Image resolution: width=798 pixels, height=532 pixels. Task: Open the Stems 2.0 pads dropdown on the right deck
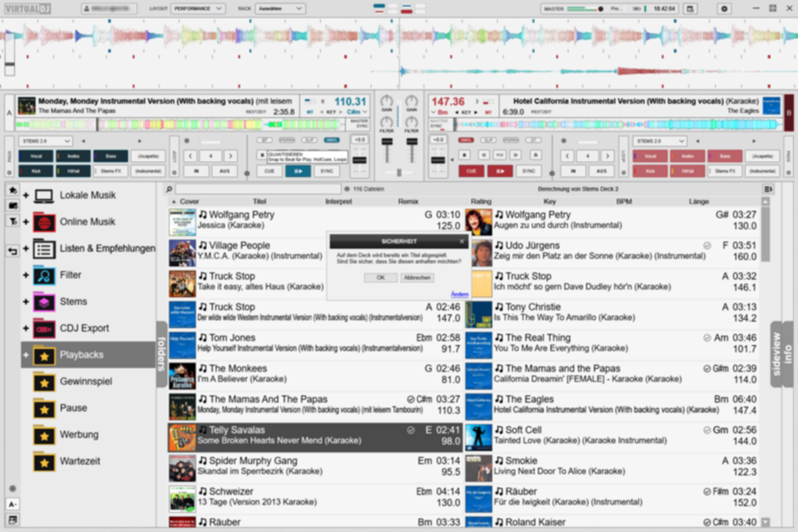659,141
